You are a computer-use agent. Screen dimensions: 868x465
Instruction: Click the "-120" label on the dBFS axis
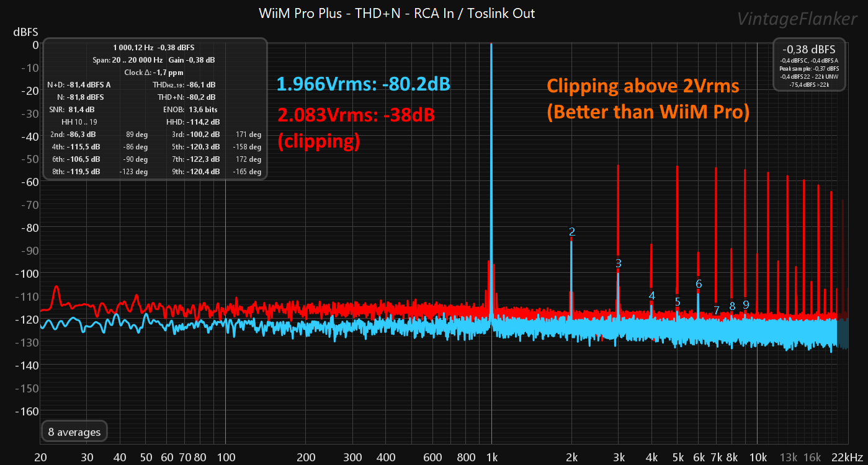(x=27, y=319)
